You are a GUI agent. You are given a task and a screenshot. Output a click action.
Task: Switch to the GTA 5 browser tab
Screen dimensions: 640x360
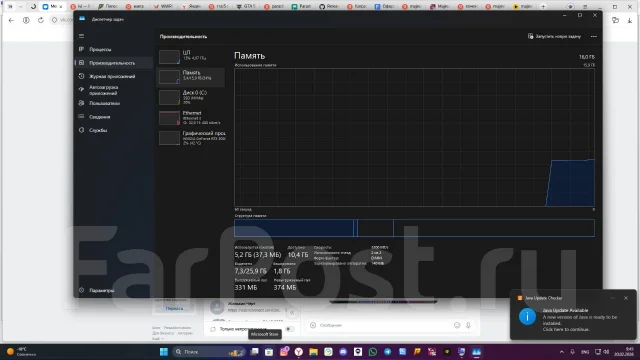[x=246, y=7]
